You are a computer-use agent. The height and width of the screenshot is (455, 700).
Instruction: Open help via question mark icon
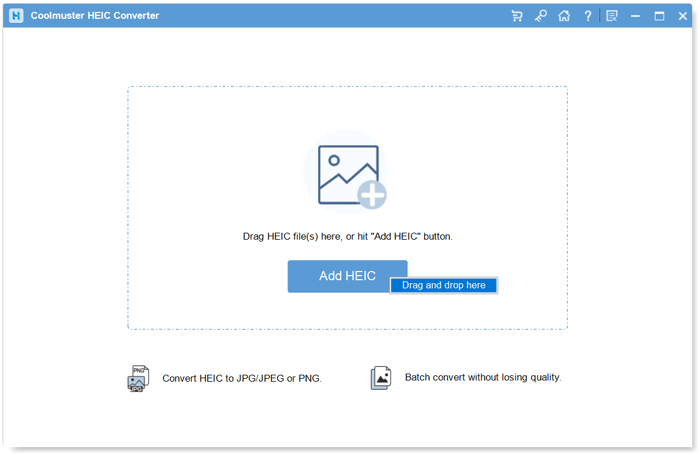(588, 16)
